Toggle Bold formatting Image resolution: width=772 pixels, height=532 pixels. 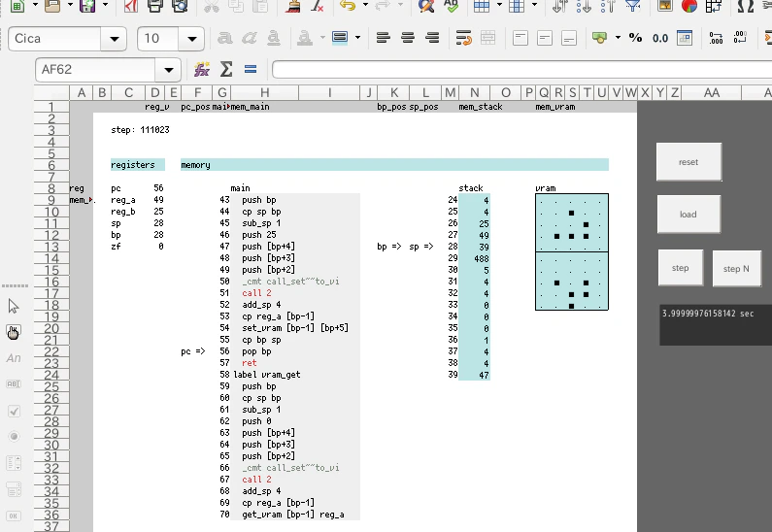225,38
